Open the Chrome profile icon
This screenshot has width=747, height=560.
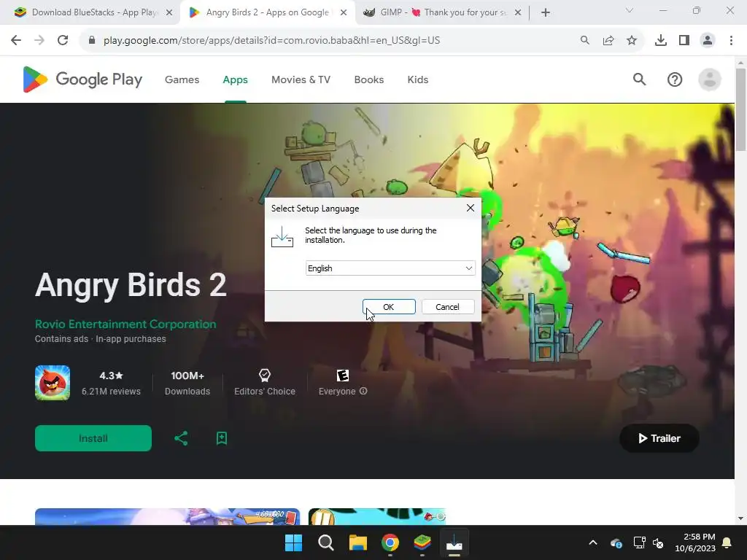click(708, 40)
